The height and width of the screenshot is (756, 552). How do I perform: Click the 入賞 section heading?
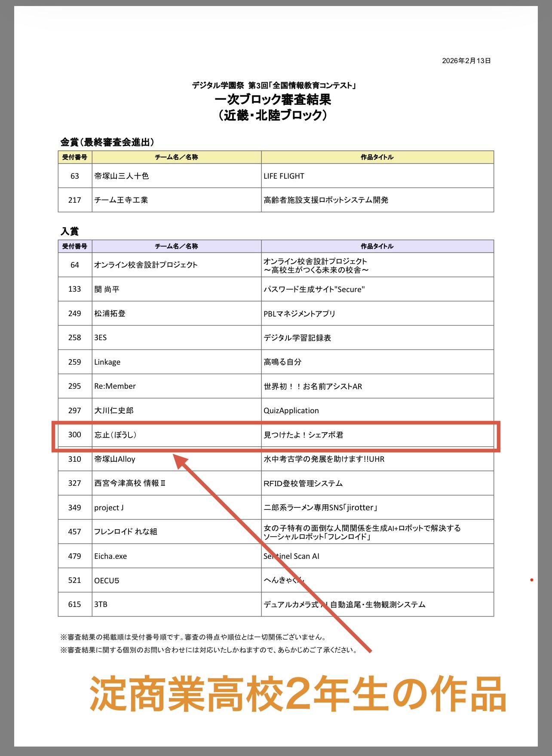(70, 231)
